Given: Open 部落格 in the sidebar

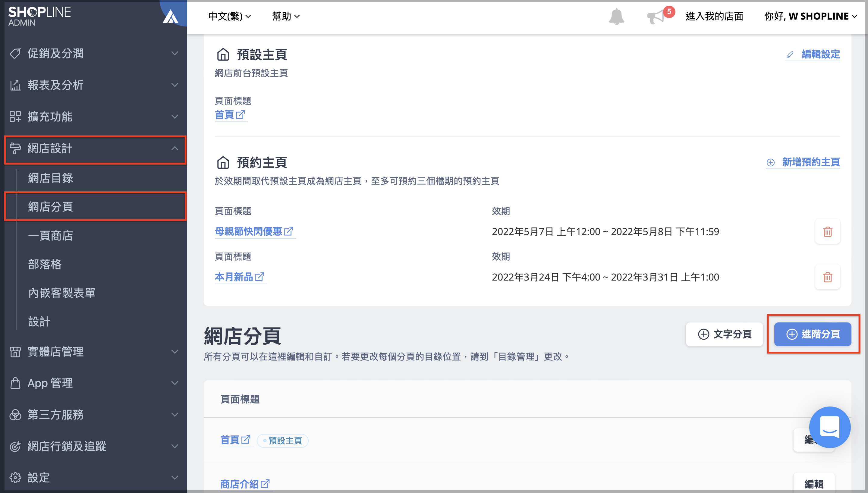Looking at the screenshot, I should click(45, 264).
